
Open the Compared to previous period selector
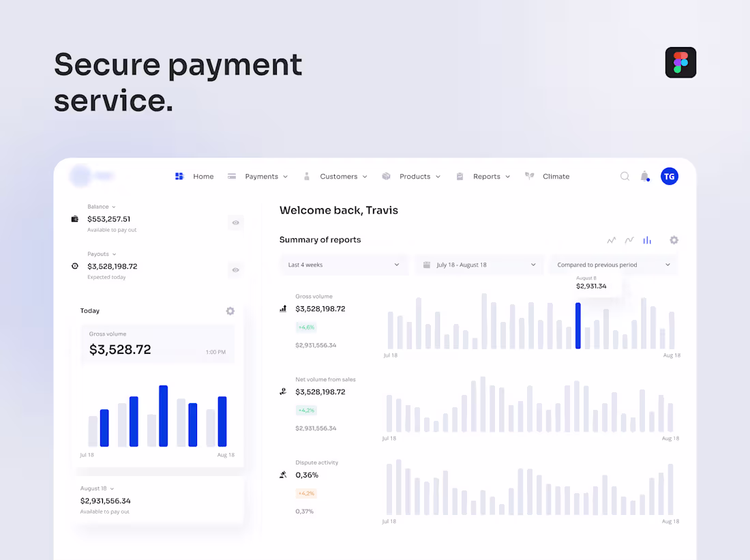coord(613,265)
